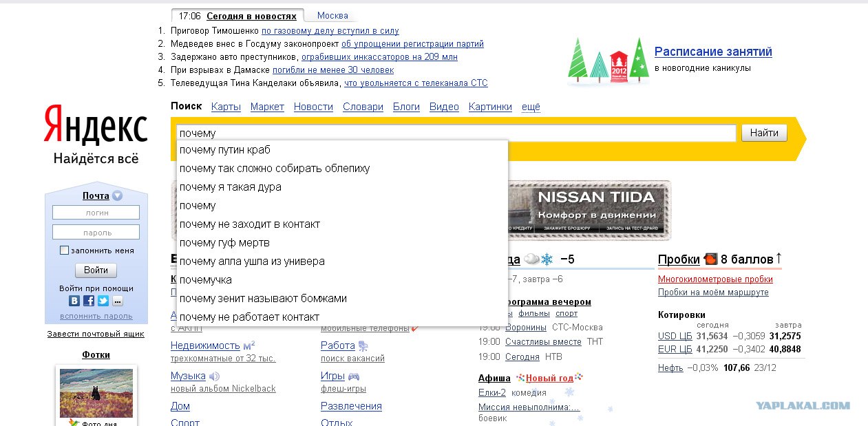Open news link ограбивших инкассаторов на 209 млн
The image size is (868, 426).
379,57
